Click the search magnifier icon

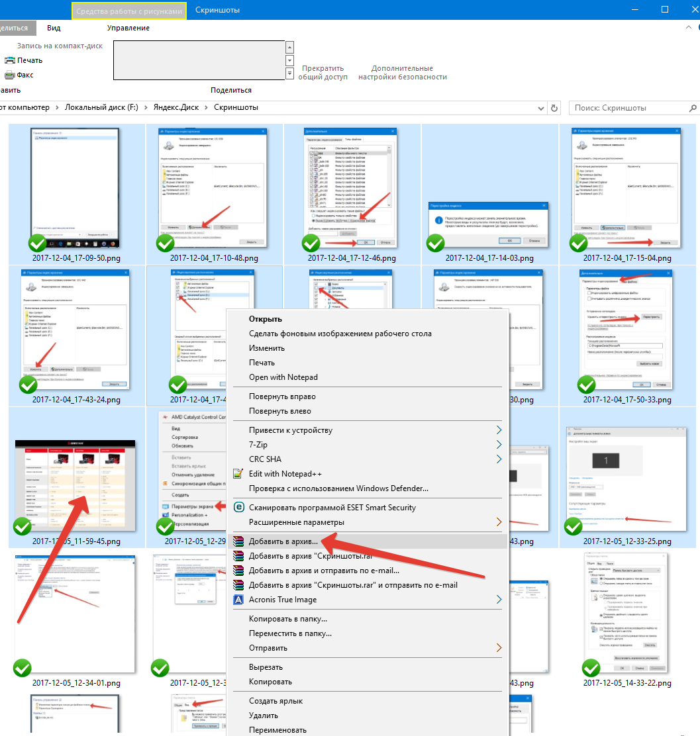click(x=693, y=108)
